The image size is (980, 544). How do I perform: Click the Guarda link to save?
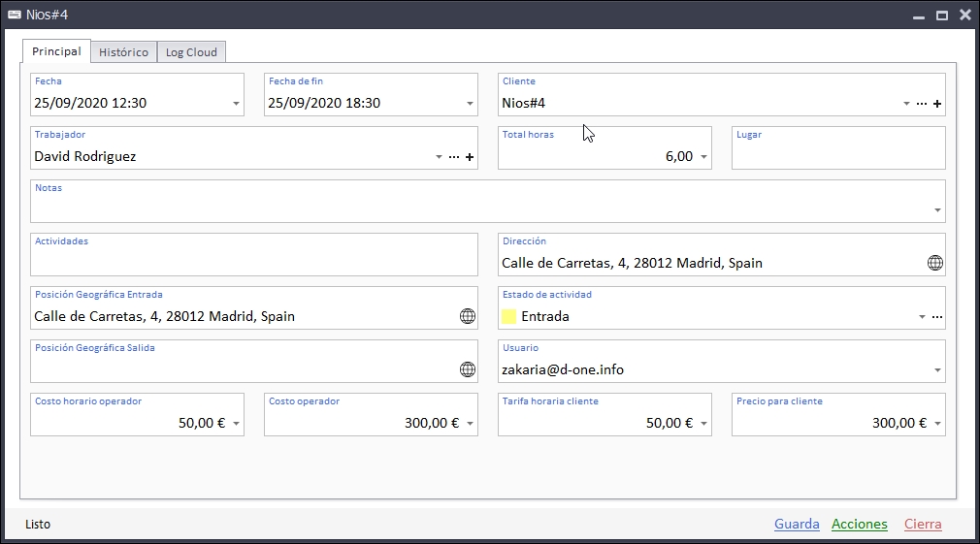pyautogui.click(x=797, y=525)
